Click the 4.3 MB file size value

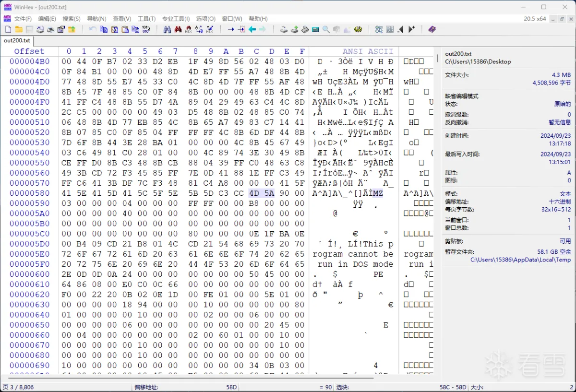click(x=561, y=75)
